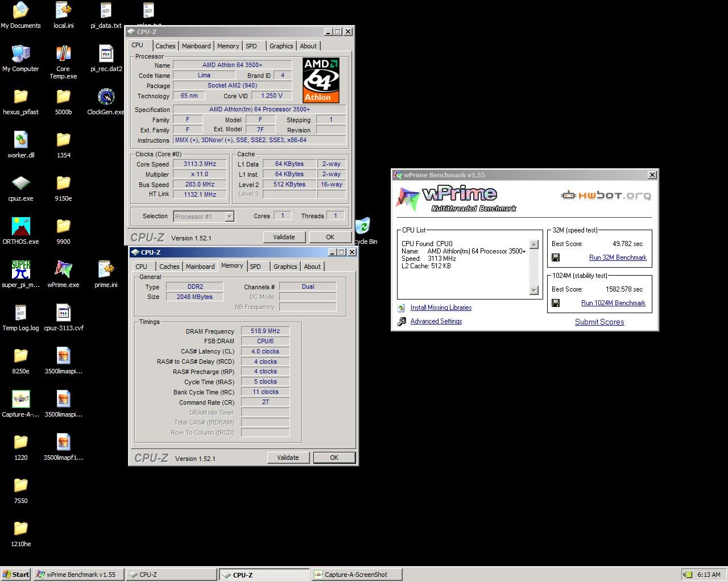Switch to Graphics tab in top CPU-Z window
The height and width of the screenshot is (582, 728).
click(x=282, y=46)
